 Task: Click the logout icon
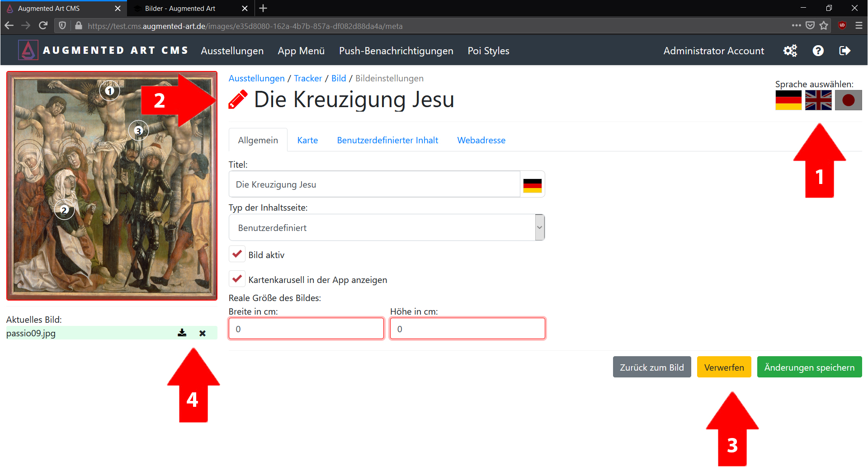pos(844,51)
